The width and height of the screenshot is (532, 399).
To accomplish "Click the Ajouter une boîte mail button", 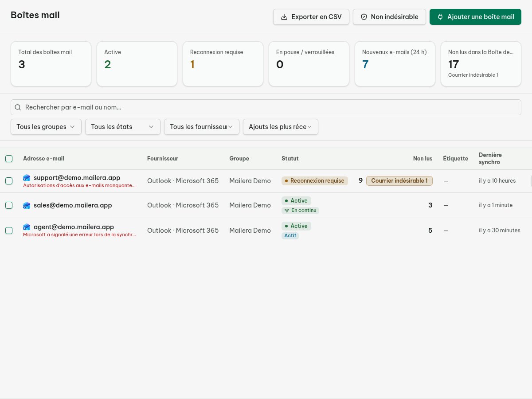I will (x=475, y=17).
